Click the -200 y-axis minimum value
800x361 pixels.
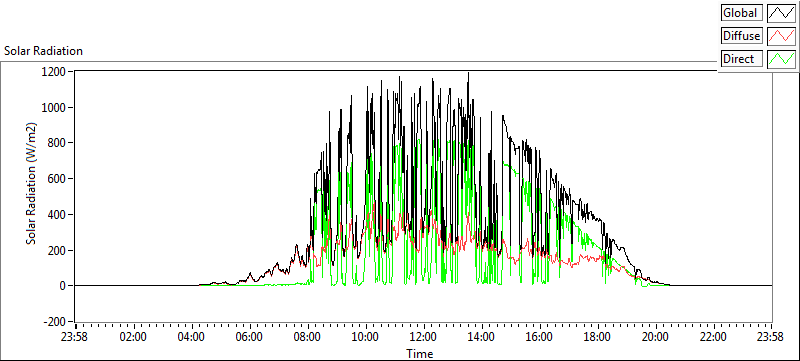55,322
